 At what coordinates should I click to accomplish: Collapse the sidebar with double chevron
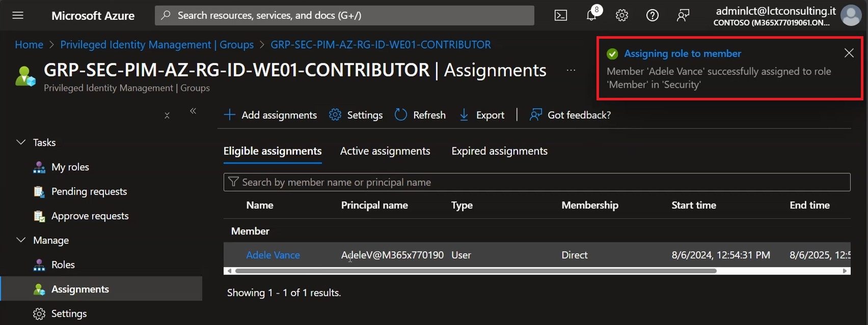(x=193, y=111)
